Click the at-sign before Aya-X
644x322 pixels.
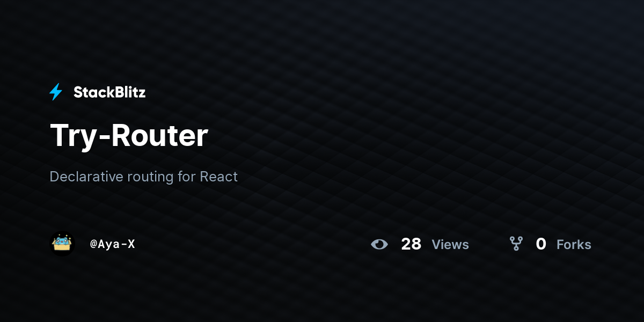(93, 244)
